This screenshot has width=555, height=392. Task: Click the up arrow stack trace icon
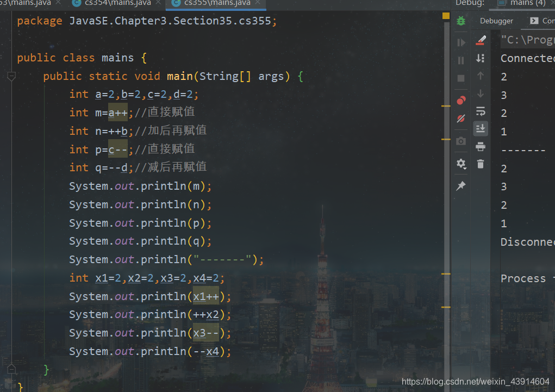481,76
